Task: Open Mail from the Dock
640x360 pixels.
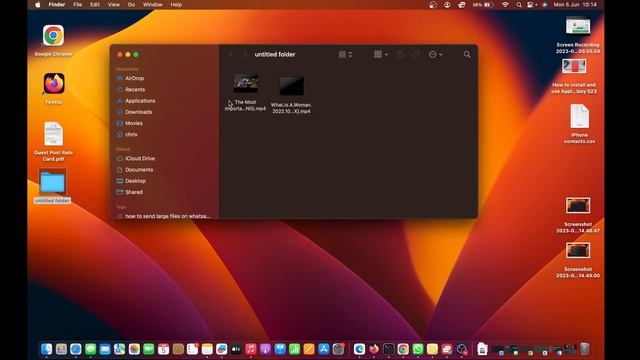Action: [x=105, y=349]
